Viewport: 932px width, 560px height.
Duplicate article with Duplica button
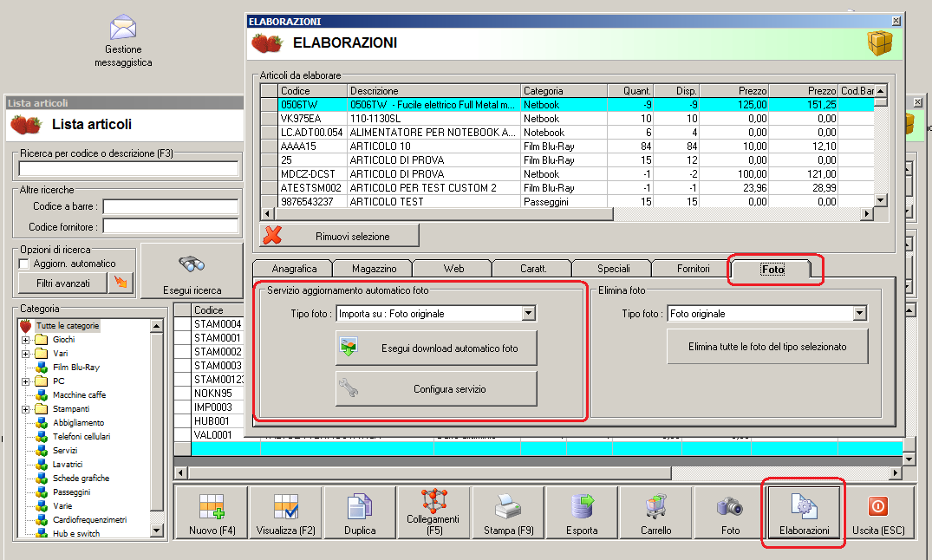coord(359,515)
